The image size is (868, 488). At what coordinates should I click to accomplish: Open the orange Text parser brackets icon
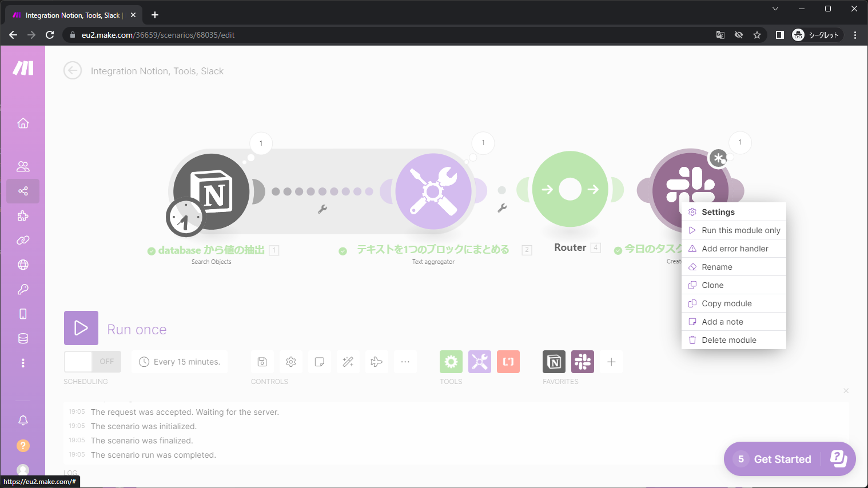pos(508,362)
